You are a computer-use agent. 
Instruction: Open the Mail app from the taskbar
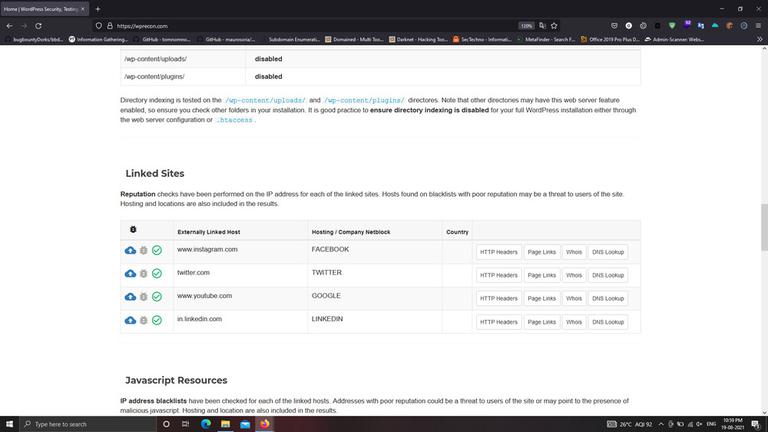click(245, 424)
